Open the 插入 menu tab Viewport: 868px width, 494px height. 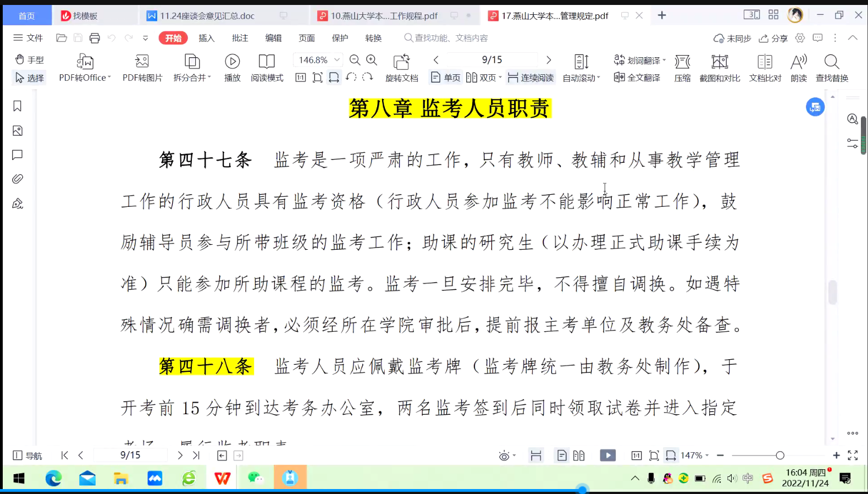click(x=206, y=38)
